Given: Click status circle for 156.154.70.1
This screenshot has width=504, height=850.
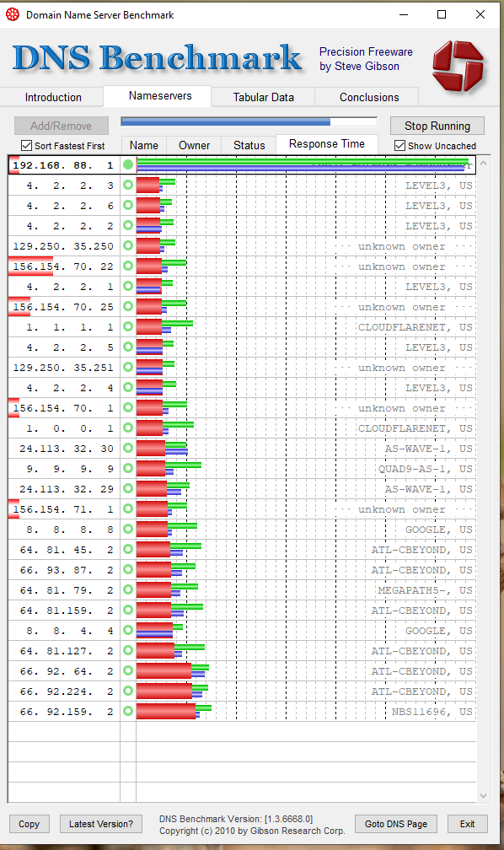Looking at the screenshot, I should pyautogui.click(x=128, y=407).
